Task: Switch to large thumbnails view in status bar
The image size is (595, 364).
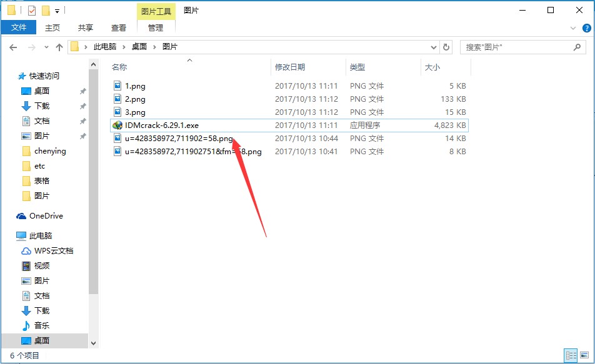Action: coord(584,355)
